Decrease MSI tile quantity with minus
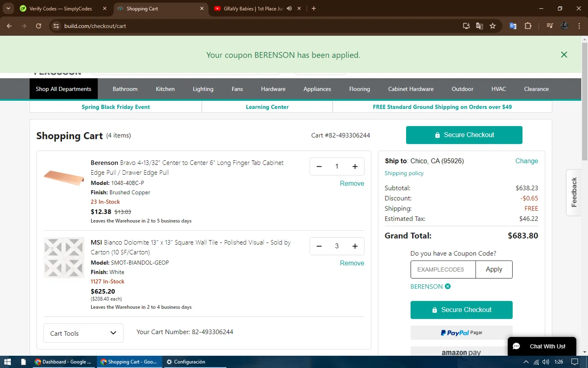 [x=319, y=246]
